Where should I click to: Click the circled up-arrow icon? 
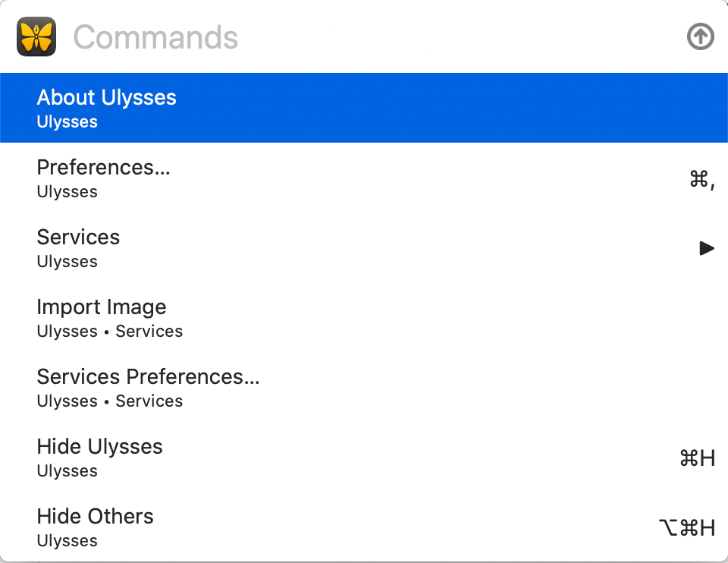click(x=700, y=36)
